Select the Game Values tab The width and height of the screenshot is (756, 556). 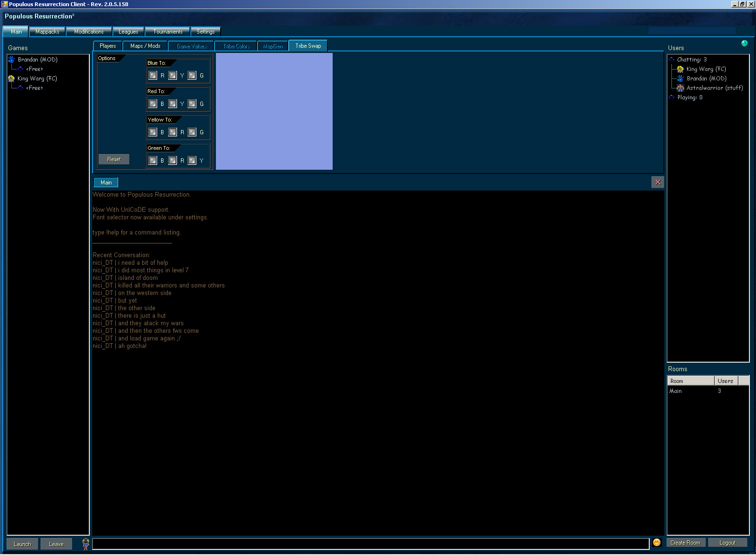pos(191,46)
